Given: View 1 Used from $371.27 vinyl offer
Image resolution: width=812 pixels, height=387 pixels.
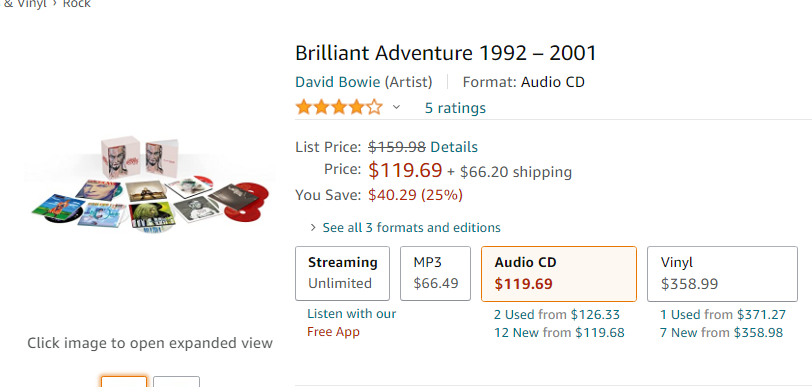Looking at the screenshot, I should (x=723, y=314).
